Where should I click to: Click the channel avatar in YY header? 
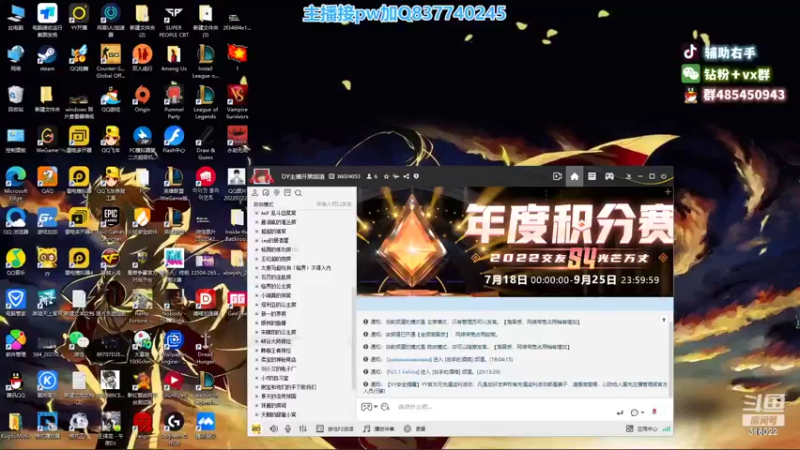pos(261,177)
